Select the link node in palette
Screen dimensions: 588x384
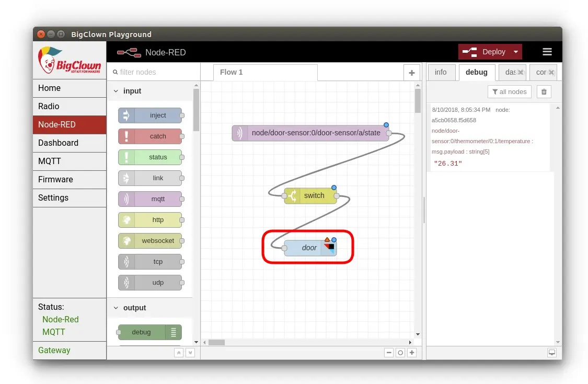[x=150, y=178]
